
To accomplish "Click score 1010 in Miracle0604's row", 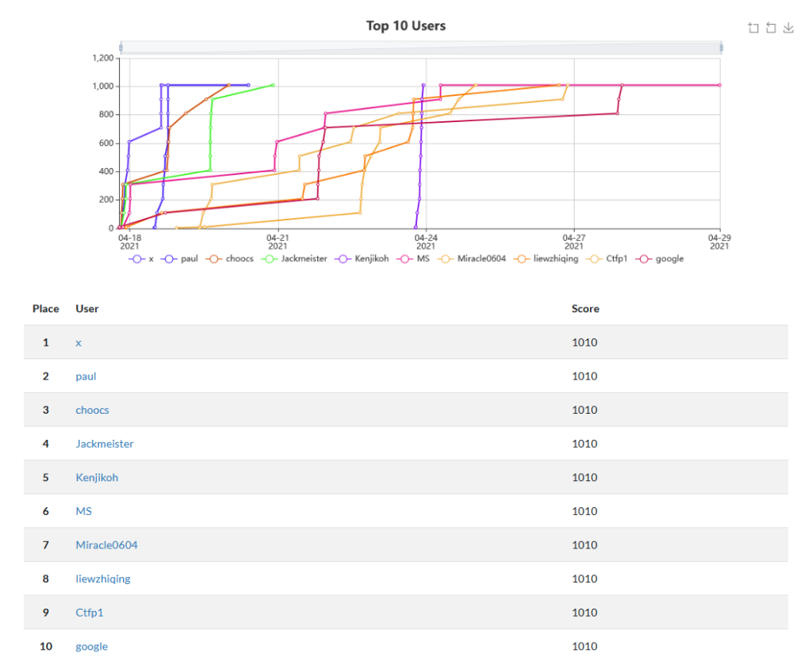I will (x=584, y=545).
